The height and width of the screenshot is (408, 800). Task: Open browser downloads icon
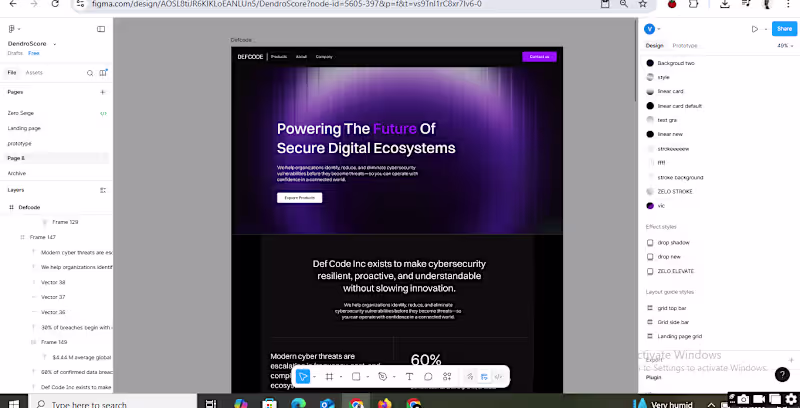tap(724, 4)
